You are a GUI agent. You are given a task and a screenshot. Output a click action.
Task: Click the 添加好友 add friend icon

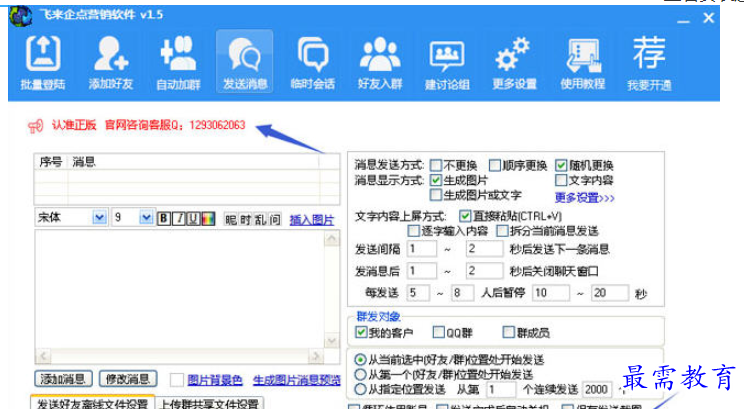[111, 63]
